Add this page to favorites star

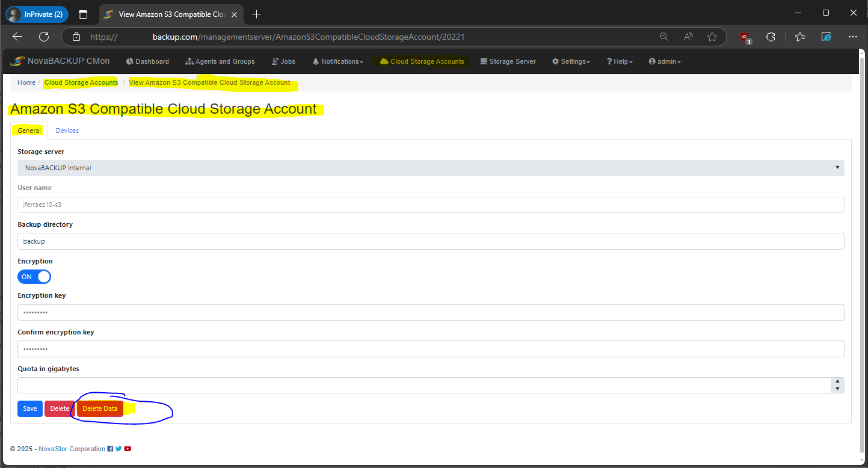tap(712, 37)
